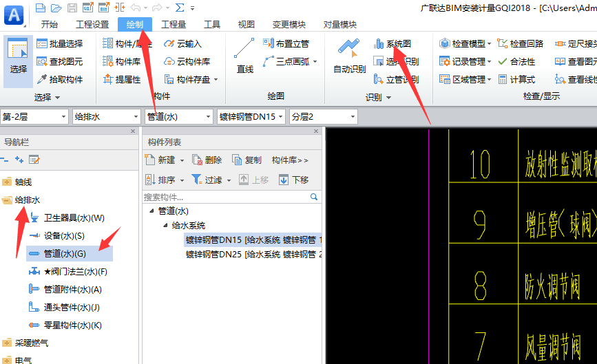Expand the 选择 group dropdown
The image size is (597, 364).
pos(57,98)
